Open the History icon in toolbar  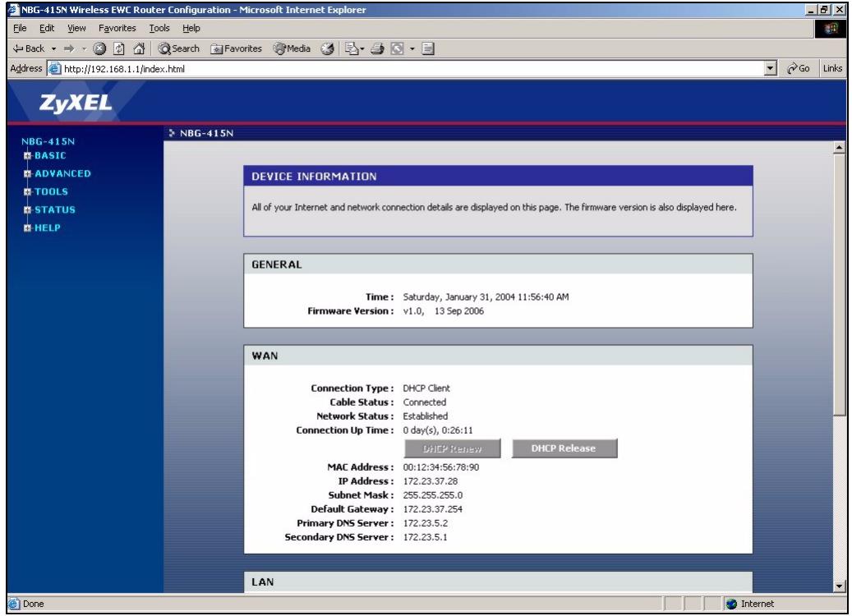click(x=327, y=48)
